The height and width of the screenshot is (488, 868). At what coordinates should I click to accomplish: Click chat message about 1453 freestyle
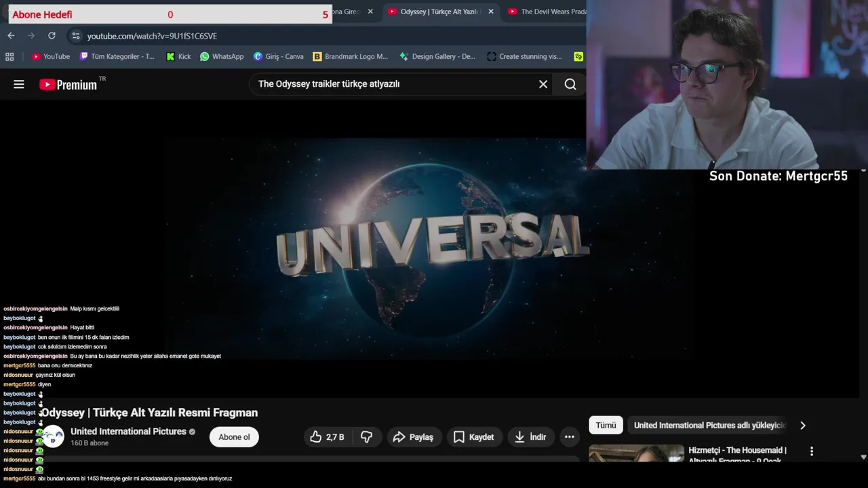pyautogui.click(x=135, y=479)
